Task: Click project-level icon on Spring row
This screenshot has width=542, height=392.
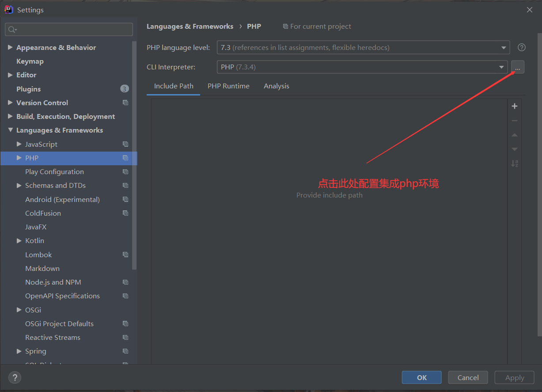Action: click(x=125, y=351)
